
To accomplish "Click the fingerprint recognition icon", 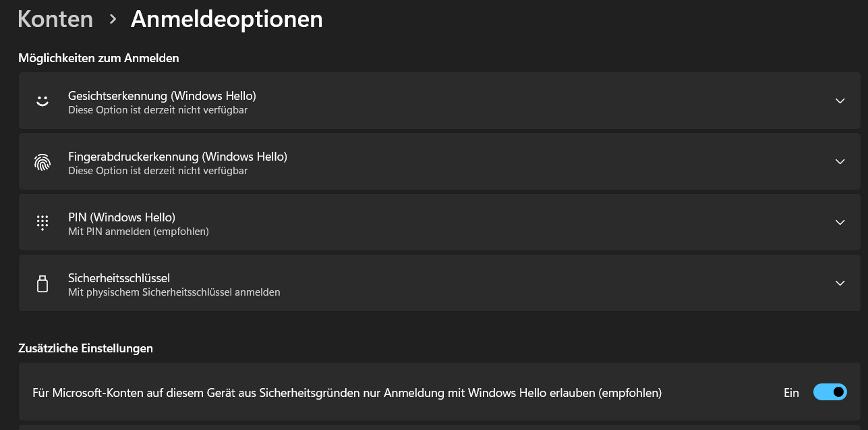I will [42, 162].
